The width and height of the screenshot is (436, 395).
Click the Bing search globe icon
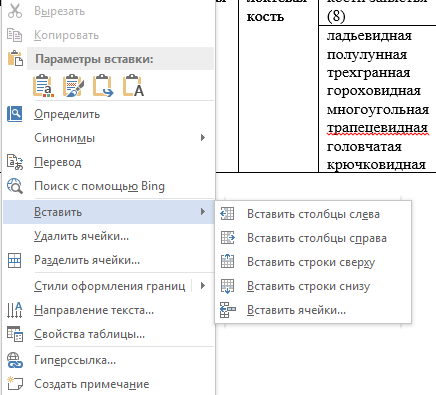(x=15, y=186)
